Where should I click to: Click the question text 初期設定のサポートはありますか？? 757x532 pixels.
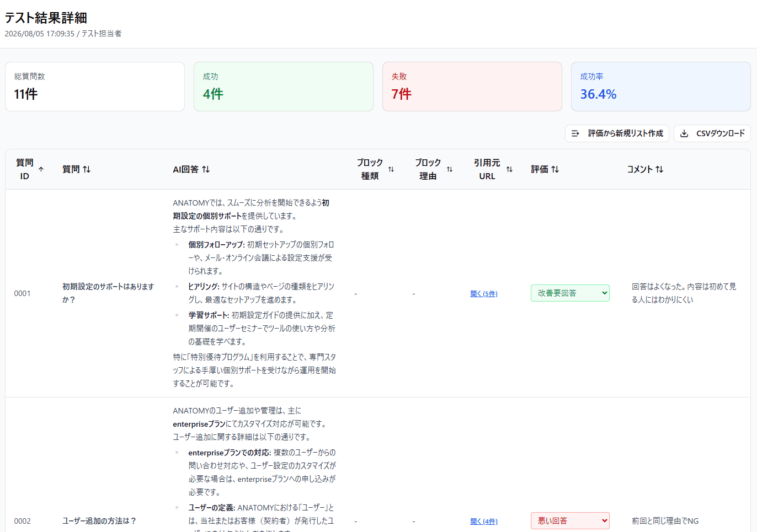pos(108,293)
